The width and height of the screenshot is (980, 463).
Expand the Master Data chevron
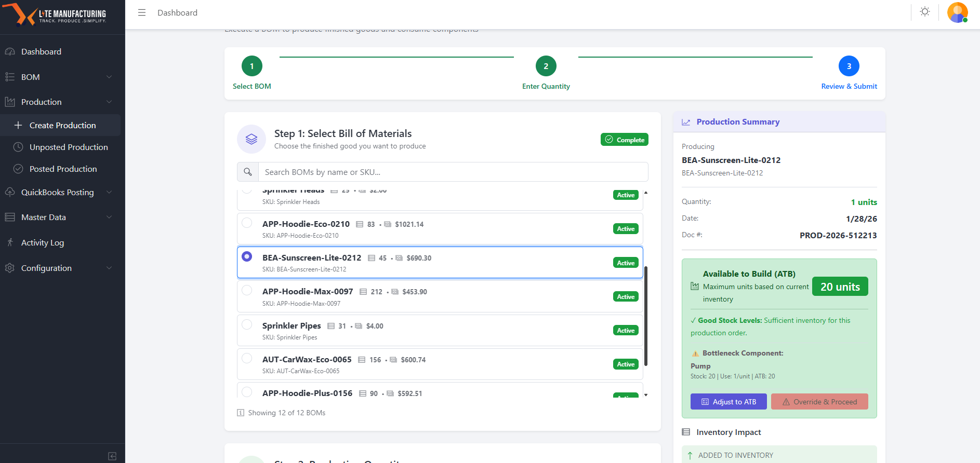(109, 217)
